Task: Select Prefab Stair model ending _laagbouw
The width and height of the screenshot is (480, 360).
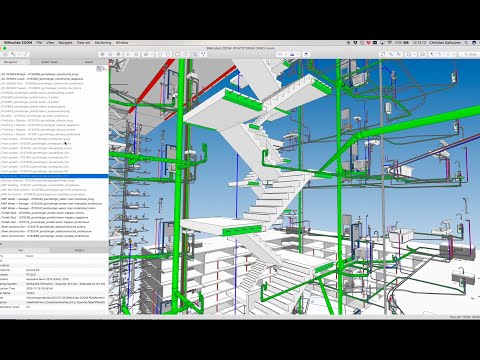Action: click(x=54, y=217)
